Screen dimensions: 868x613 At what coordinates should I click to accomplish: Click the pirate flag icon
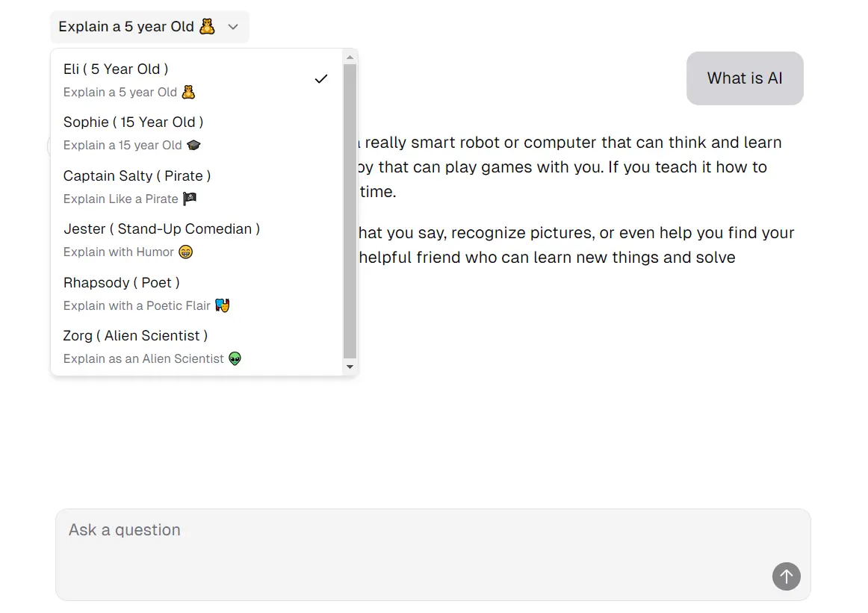pos(190,199)
